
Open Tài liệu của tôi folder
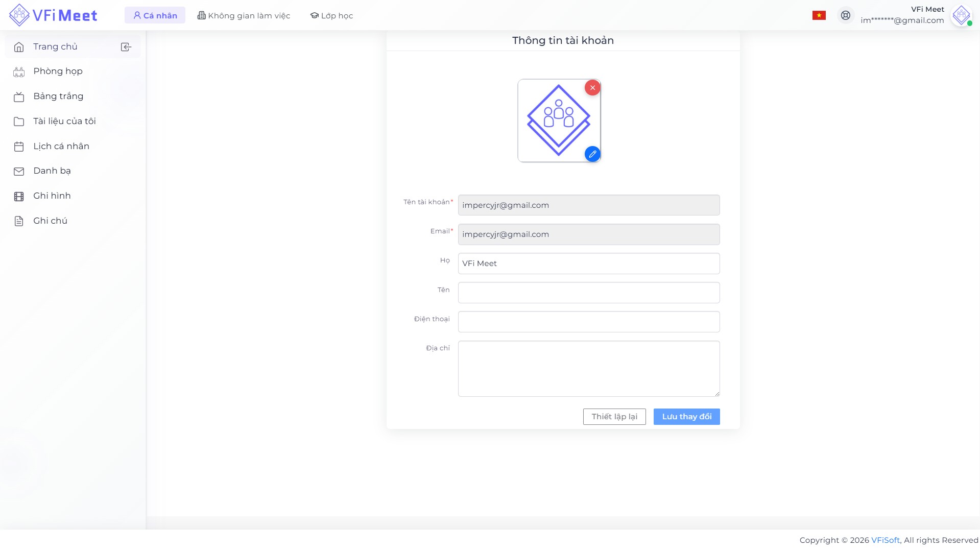click(x=64, y=122)
